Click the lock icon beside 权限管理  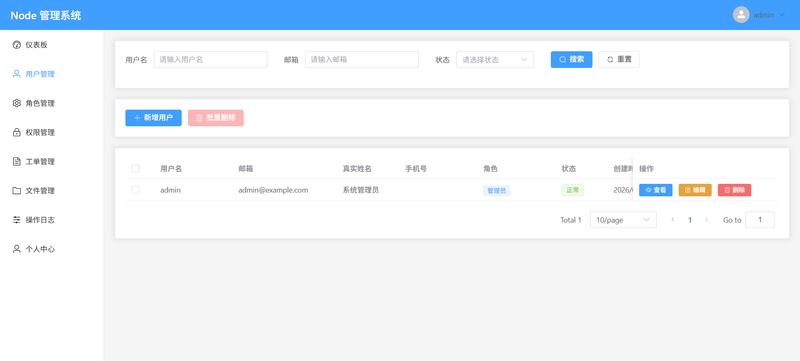pos(16,133)
